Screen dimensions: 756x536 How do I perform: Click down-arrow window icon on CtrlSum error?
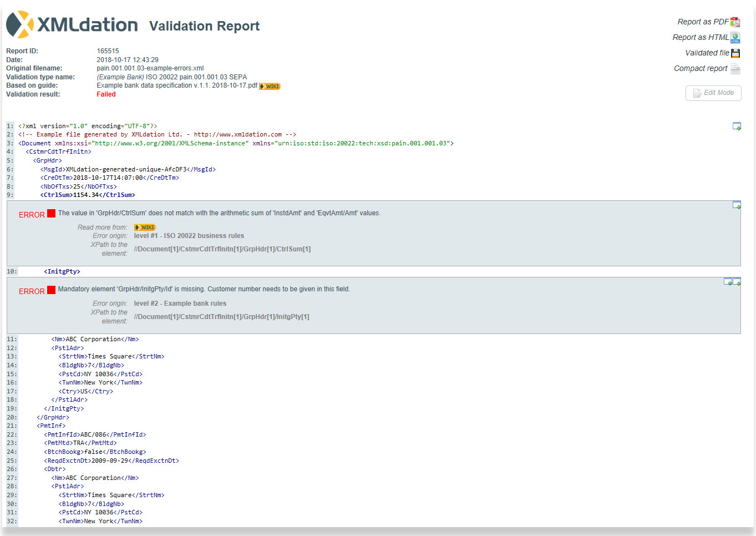click(x=737, y=205)
